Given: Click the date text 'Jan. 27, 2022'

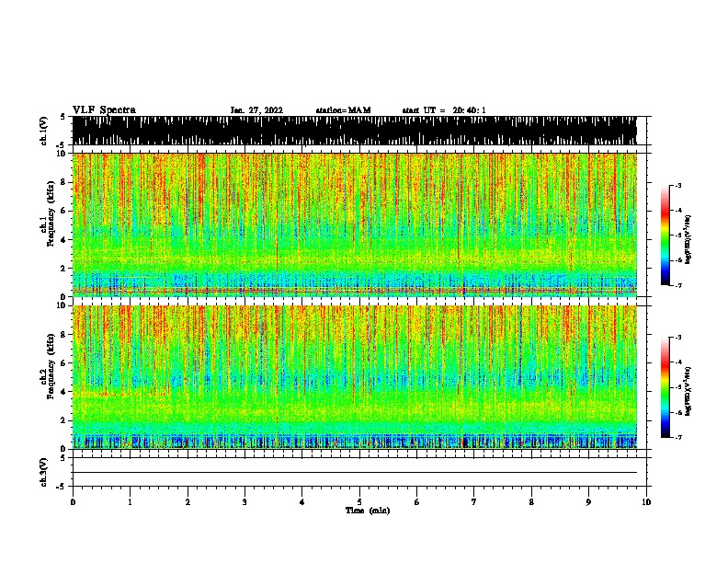Looking at the screenshot, I should (256, 110).
